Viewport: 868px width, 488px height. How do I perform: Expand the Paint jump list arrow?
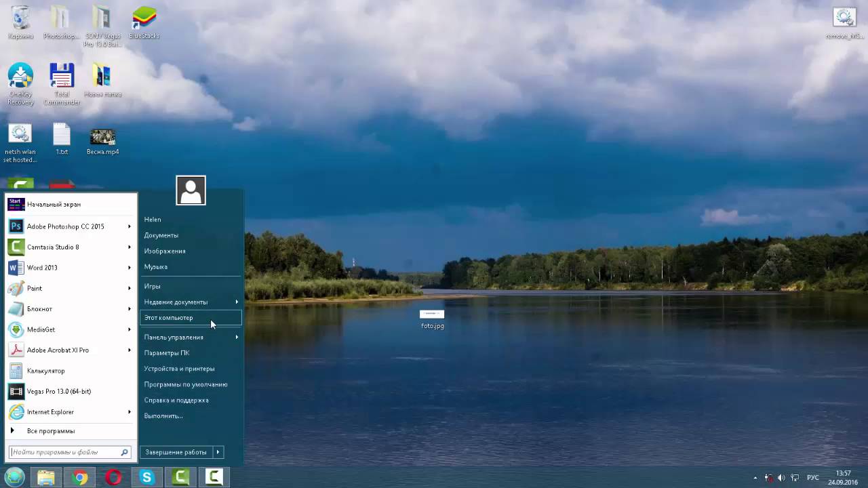129,288
